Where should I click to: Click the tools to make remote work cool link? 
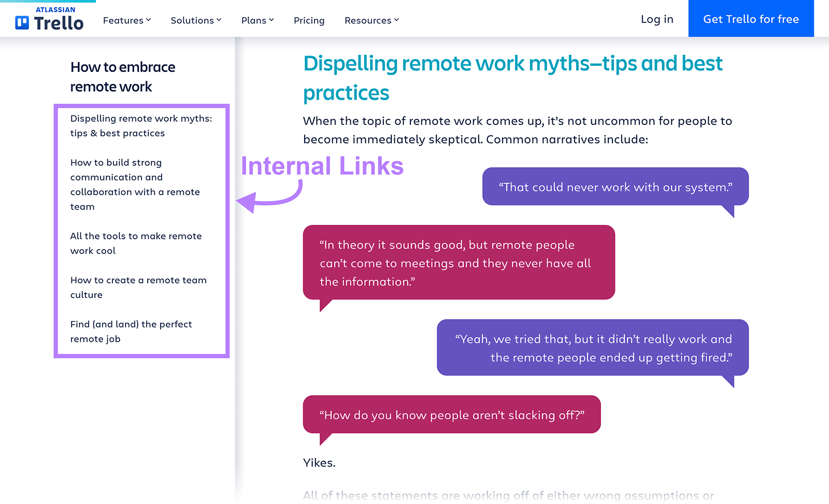click(x=136, y=243)
